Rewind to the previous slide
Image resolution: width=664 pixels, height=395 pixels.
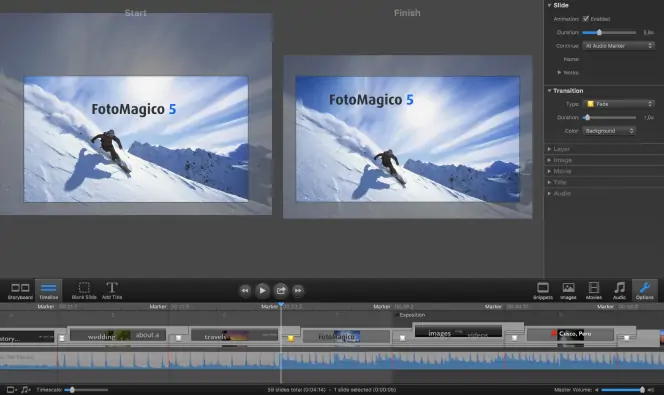pos(245,290)
